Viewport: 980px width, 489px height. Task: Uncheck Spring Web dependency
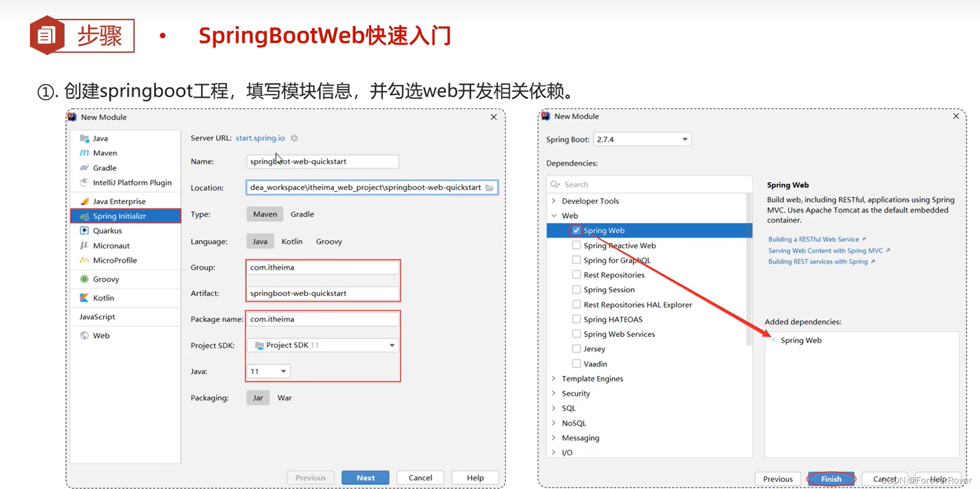click(x=576, y=231)
